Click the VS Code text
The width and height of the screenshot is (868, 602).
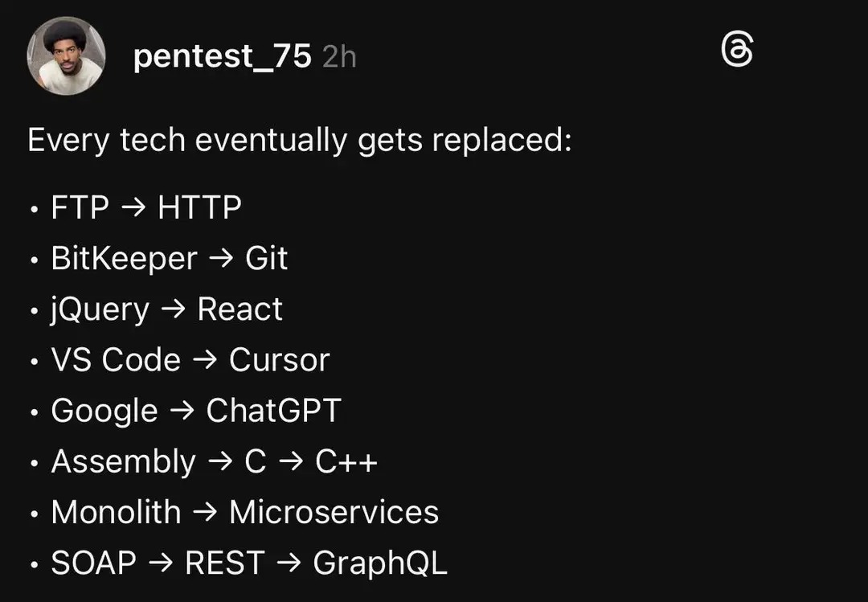[x=116, y=360]
